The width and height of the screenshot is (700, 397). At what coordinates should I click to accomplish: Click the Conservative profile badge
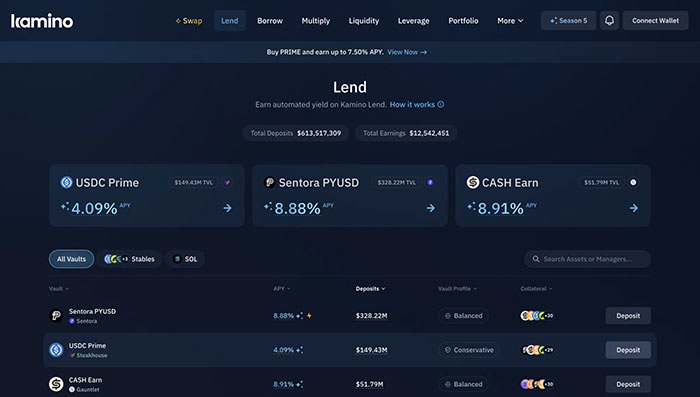pyautogui.click(x=469, y=350)
